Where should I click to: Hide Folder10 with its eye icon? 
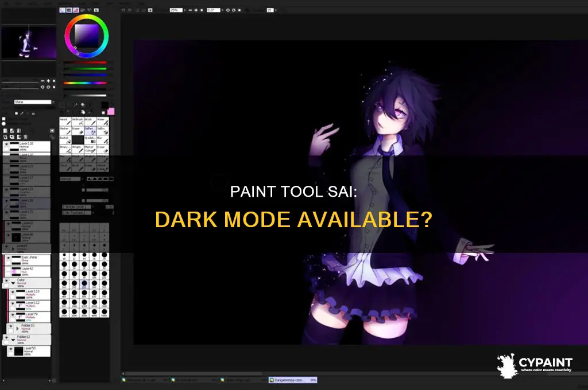[10, 326]
